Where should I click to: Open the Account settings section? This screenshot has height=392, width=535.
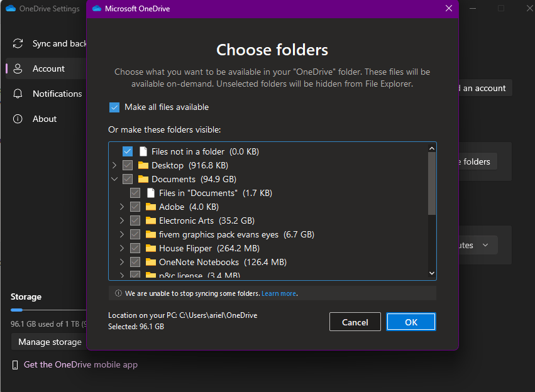click(x=46, y=68)
